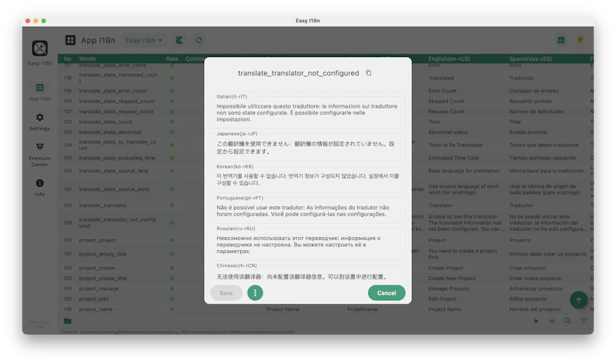The width and height of the screenshot is (616, 364).
Task: Edit the Korean(ko-rKR) translation field
Action: (307, 179)
